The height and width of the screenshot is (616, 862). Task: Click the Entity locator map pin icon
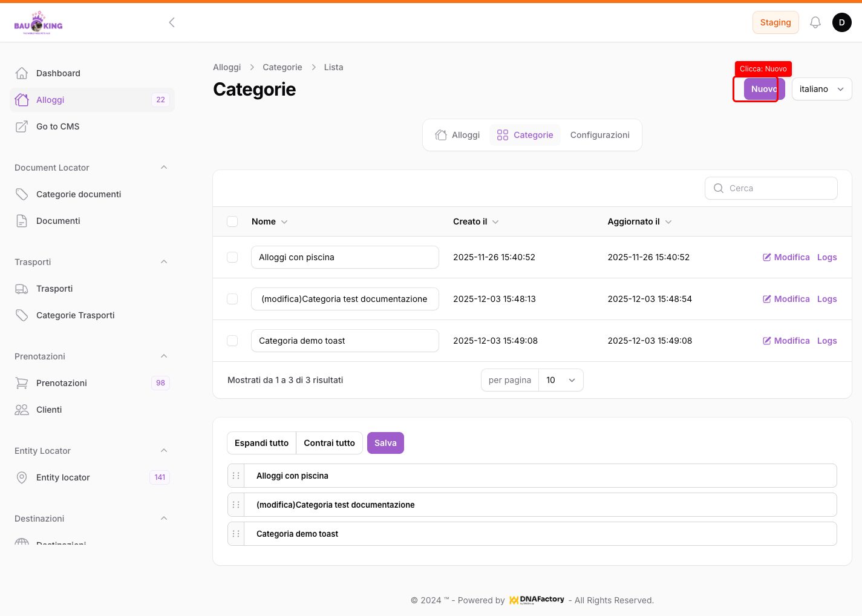[22, 477]
